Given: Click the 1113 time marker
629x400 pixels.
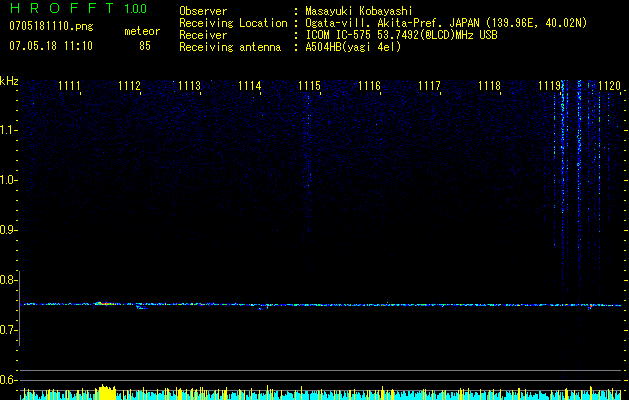Looking at the screenshot, I should click(189, 86).
